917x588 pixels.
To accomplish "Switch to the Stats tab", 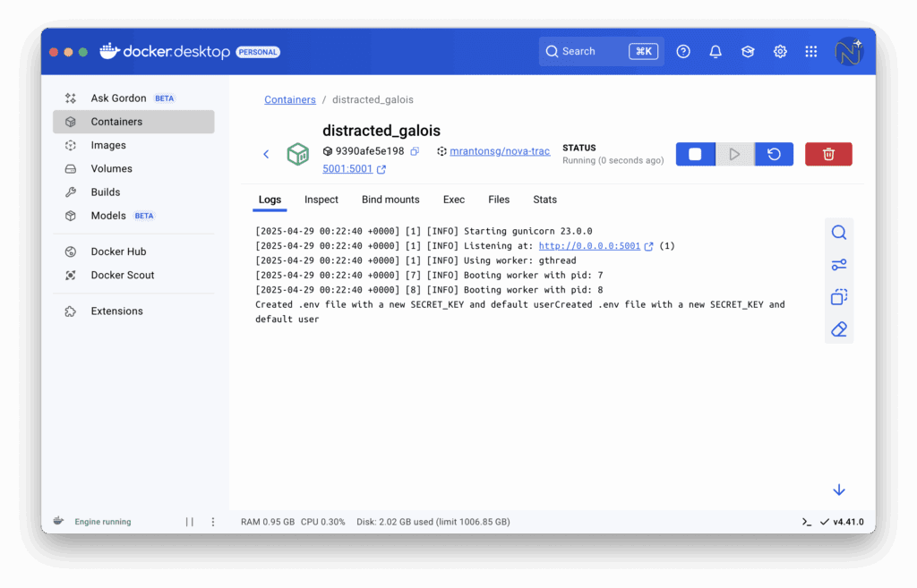I will point(544,200).
